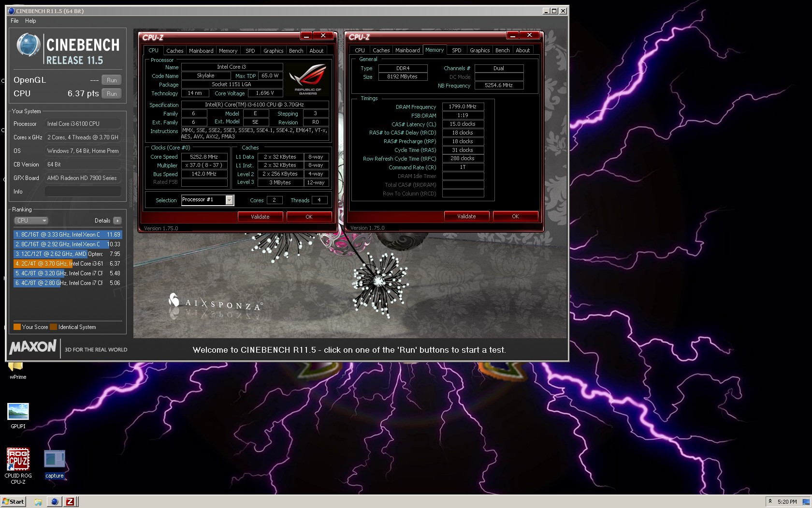
Task: Open the GPUPI desktop icon
Action: 18,416
